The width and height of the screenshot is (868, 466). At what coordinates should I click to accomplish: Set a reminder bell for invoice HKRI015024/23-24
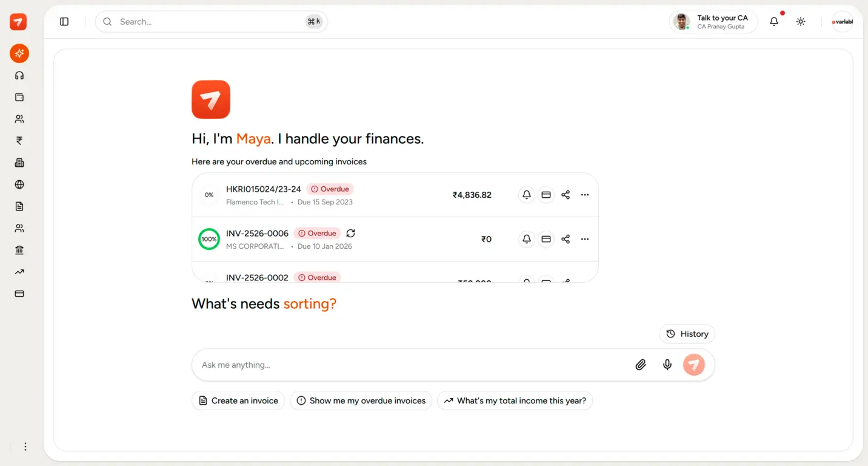tap(527, 195)
